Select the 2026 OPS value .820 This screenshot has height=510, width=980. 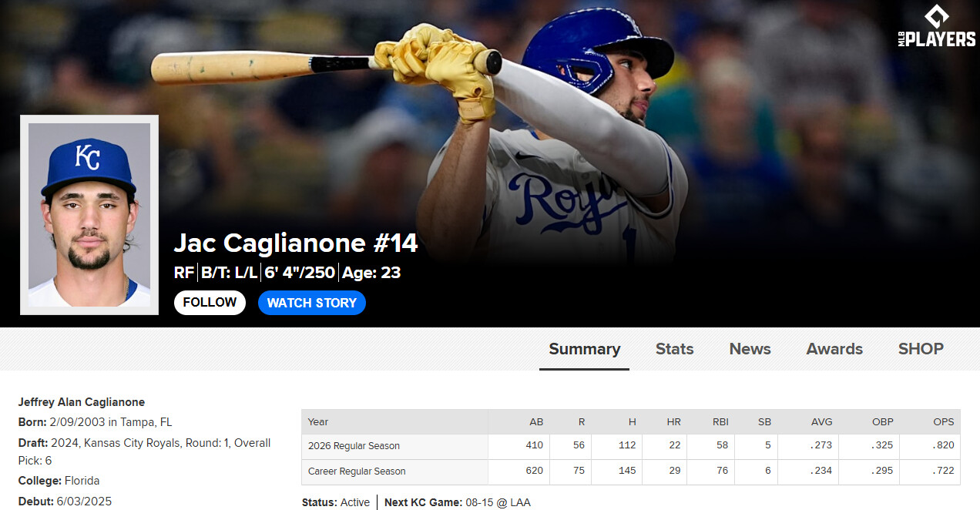tap(944, 446)
